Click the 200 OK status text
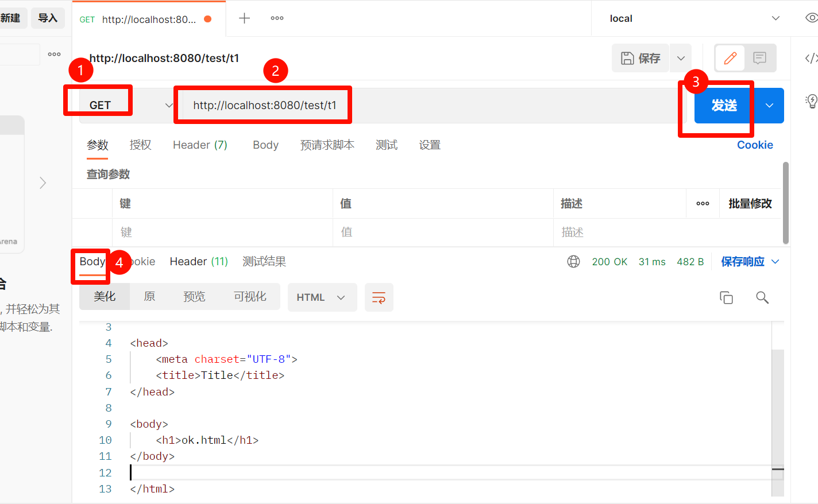 click(609, 262)
